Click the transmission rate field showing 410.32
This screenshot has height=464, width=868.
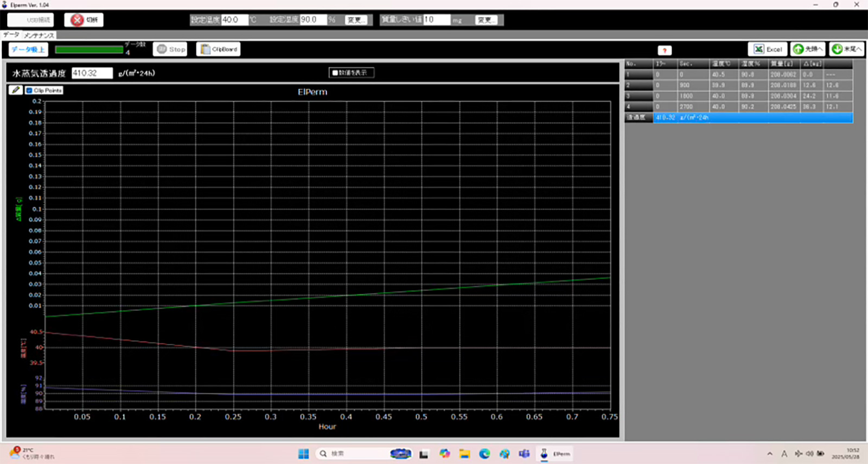point(92,73)
